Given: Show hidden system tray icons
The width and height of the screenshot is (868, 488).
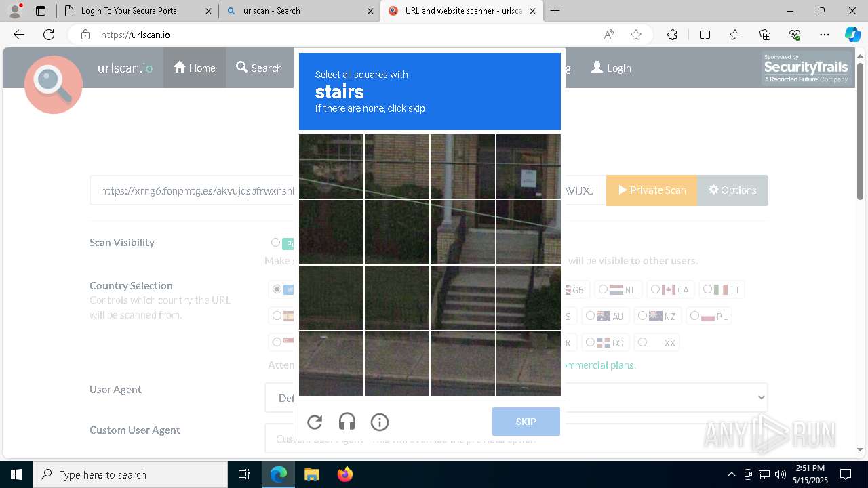Looking at the screenshot, I should (x=731, y=474).
